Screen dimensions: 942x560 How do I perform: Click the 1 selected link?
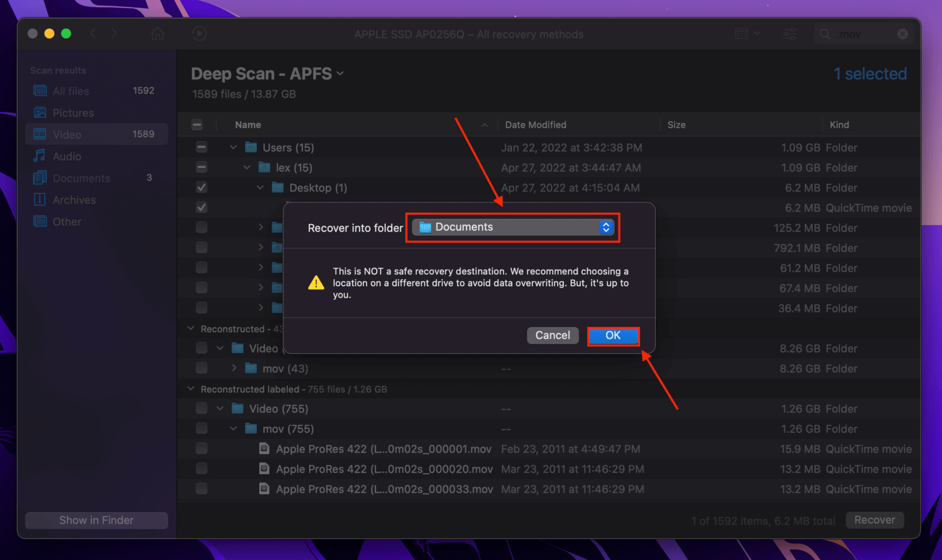coord(870,74)
